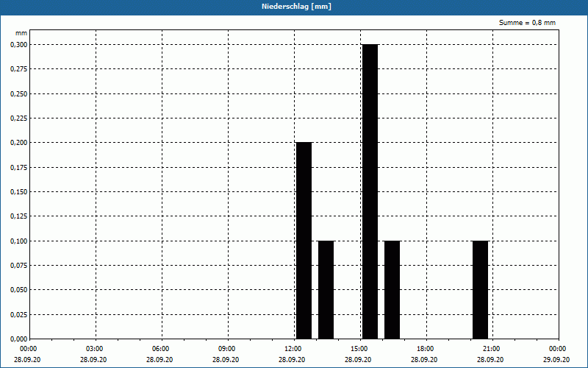Click the 0,225 y-axis label
This screenshot has width=588, height=368.
[19, 118]
